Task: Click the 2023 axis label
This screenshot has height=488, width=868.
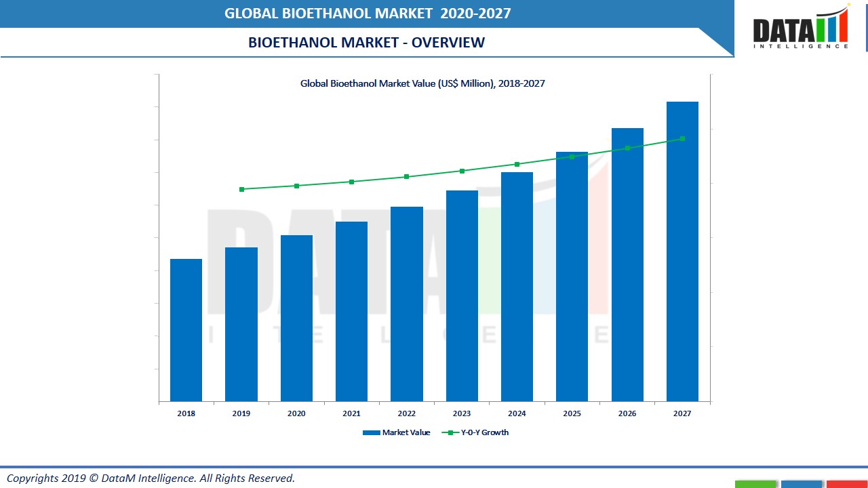Action: (462, 413)
